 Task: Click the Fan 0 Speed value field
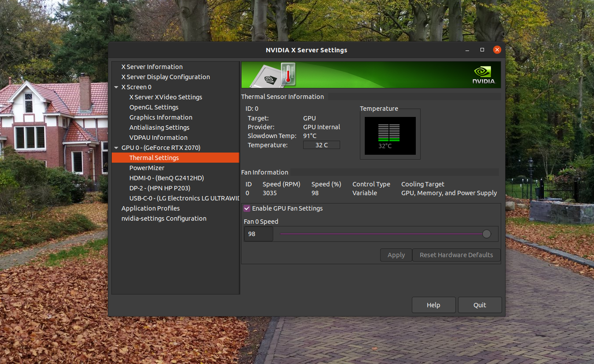click(258, 234)
